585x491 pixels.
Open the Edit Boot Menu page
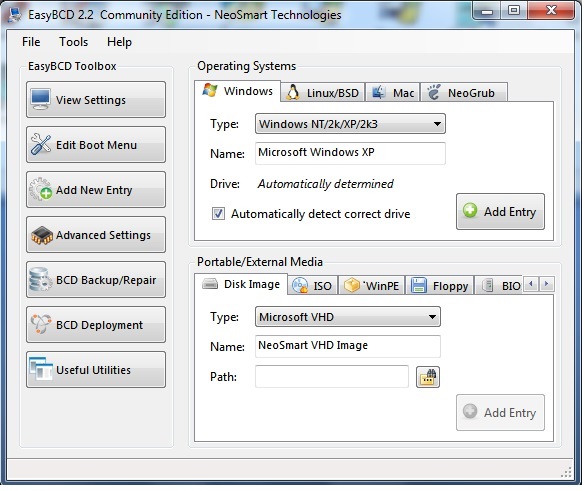coord(96,145)
